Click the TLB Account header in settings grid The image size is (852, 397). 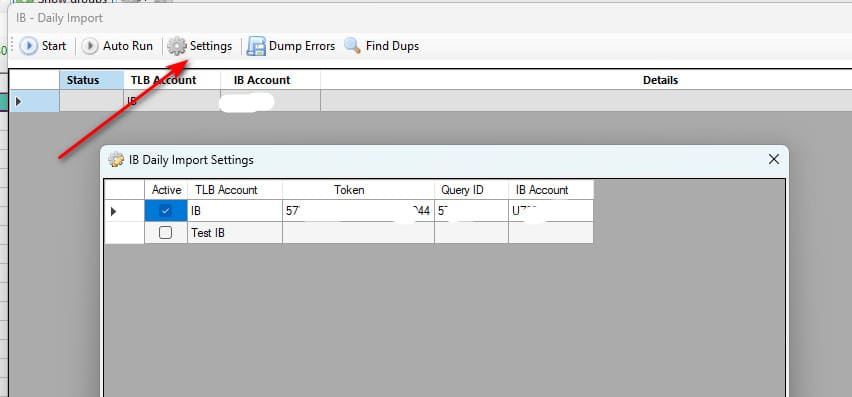click(x=235, y=190)
